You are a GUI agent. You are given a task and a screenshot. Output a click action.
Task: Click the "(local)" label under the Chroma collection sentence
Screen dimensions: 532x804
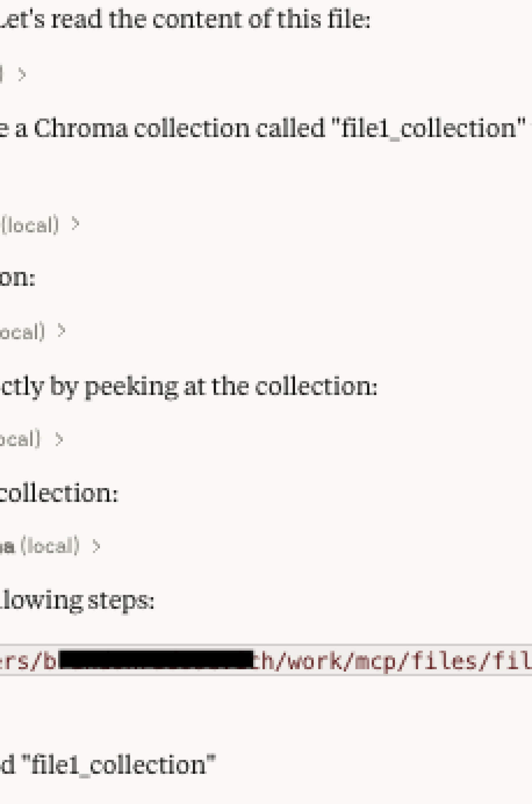(30, 225)
